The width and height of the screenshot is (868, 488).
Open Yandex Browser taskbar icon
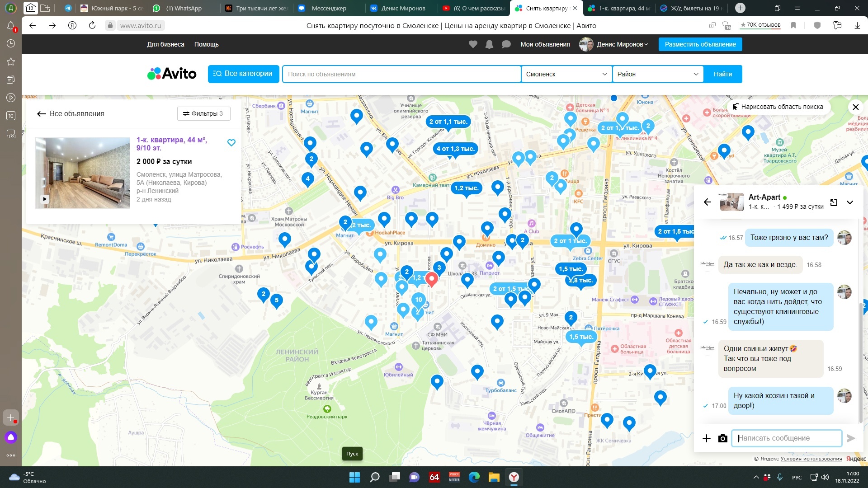(514, 477)
